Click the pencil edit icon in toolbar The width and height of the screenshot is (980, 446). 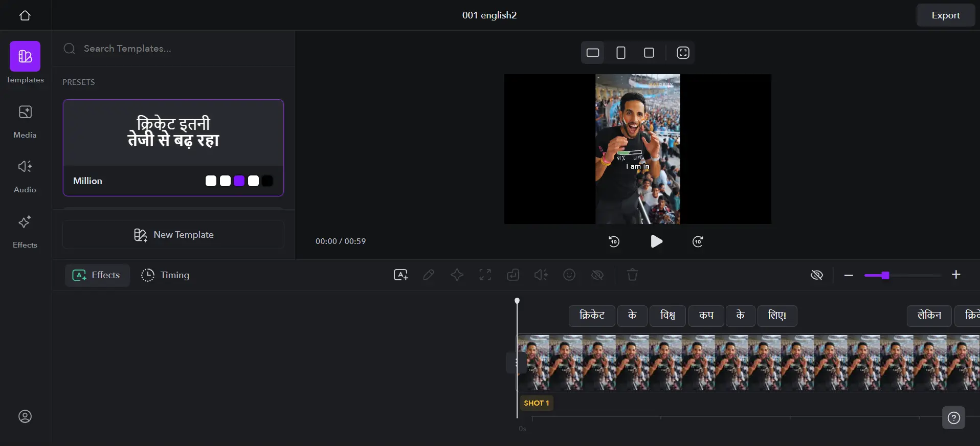429,275
